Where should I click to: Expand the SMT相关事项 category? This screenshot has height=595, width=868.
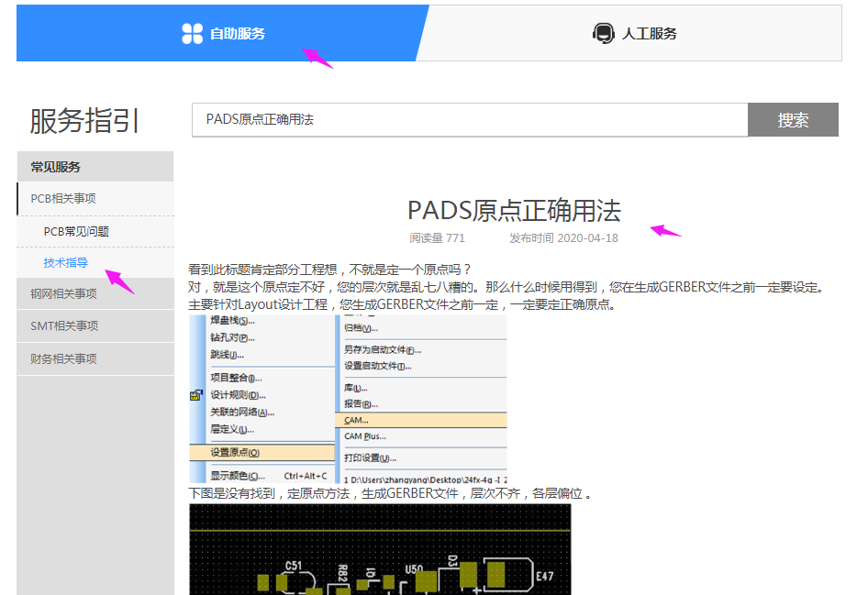click(64, 326)
